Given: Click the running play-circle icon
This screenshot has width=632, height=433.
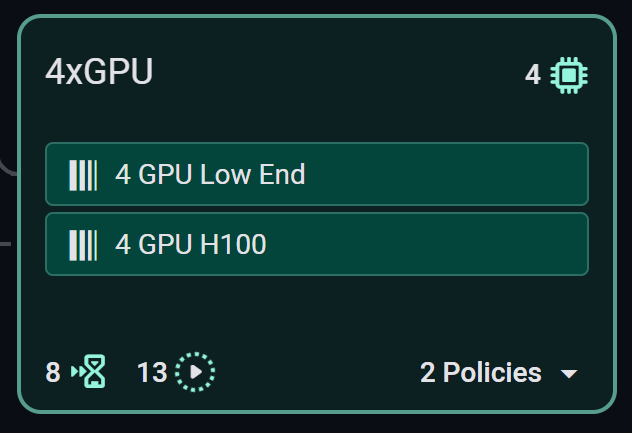Looking at the screenshot, I should (x=195, y=373).
